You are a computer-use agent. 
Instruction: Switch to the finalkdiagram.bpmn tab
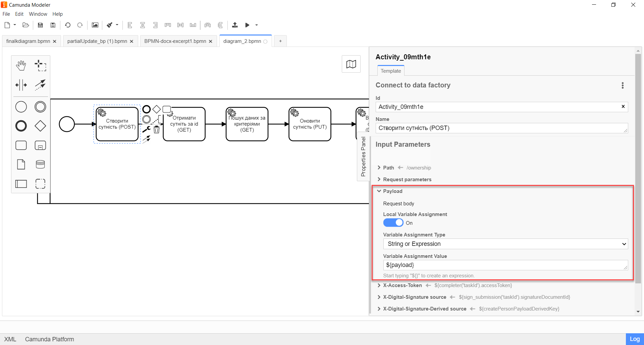pyautogui.click(x=28, y=41)
